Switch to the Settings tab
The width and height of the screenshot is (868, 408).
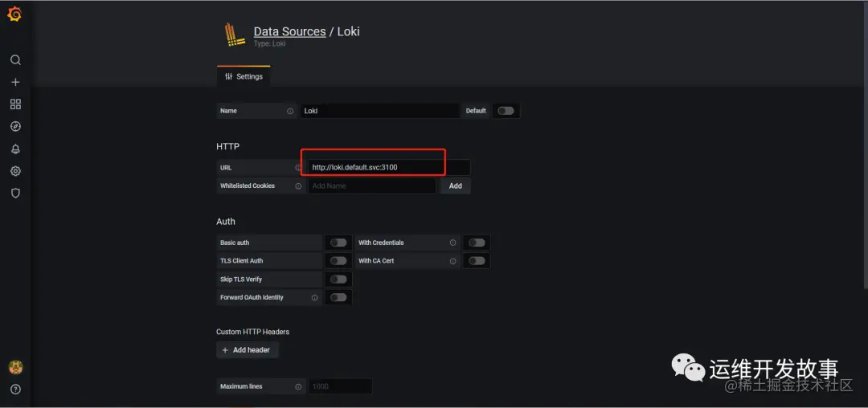244,76
